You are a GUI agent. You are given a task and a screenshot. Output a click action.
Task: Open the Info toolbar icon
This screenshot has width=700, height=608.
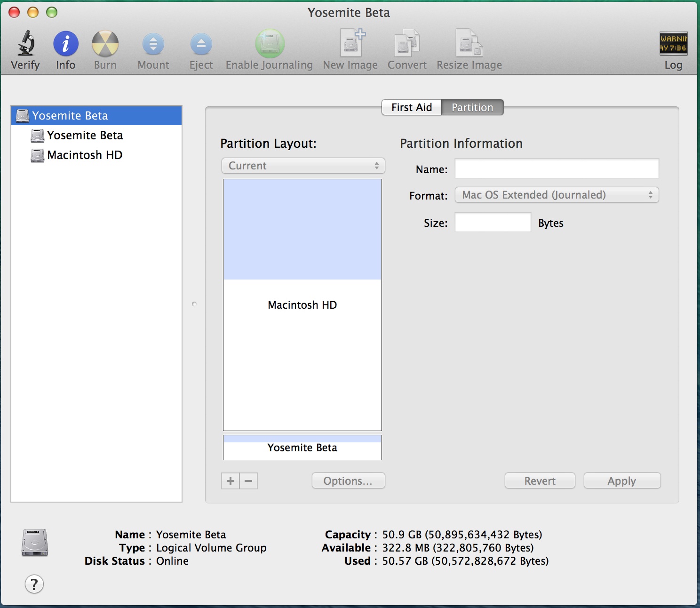point(66,44)
